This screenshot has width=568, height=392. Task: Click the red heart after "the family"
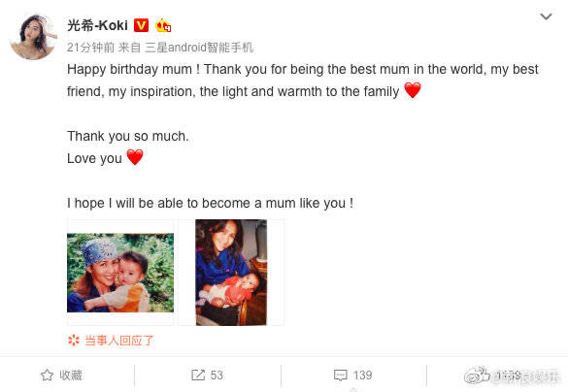[x=413, y=90]
